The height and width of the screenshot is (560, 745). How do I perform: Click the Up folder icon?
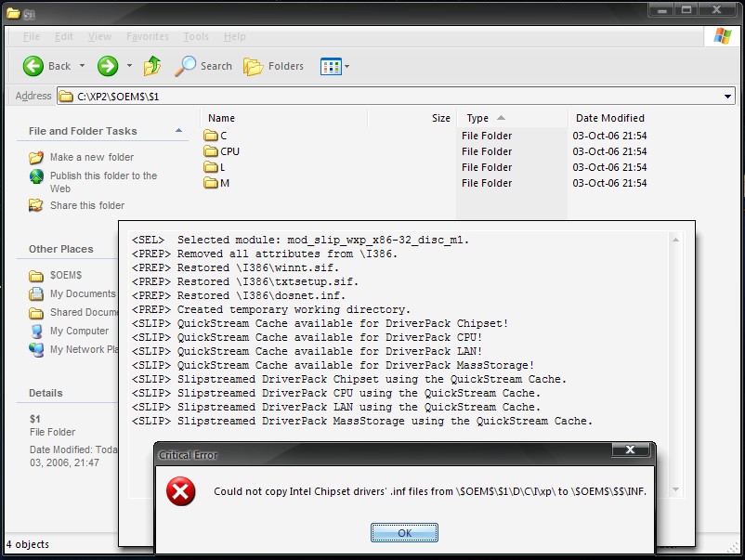[152, 66]
